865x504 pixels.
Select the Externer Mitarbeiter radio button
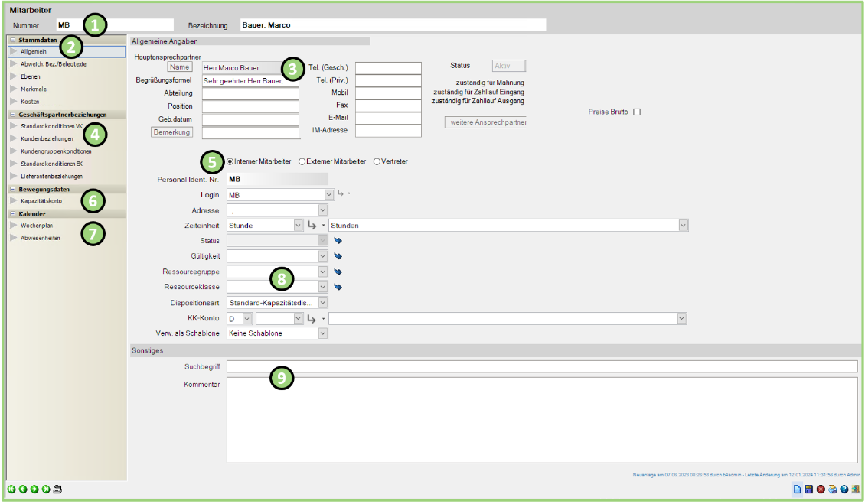(302, 161)
